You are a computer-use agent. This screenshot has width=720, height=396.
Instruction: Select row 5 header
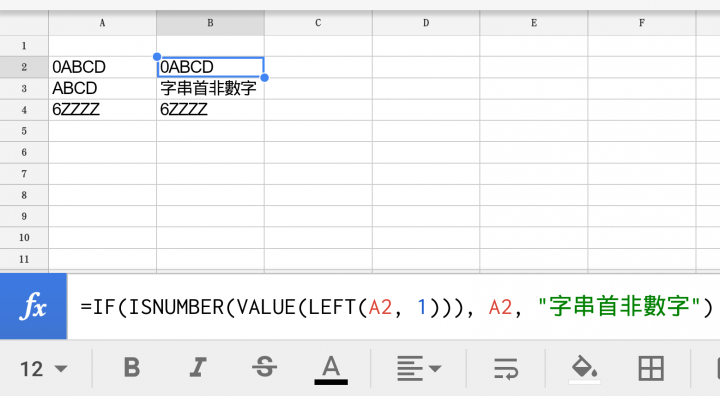pos(24,131)
